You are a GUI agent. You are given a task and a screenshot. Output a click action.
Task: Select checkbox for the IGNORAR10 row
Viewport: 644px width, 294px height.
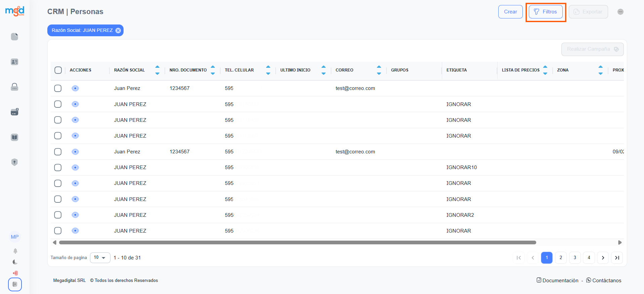58,167
